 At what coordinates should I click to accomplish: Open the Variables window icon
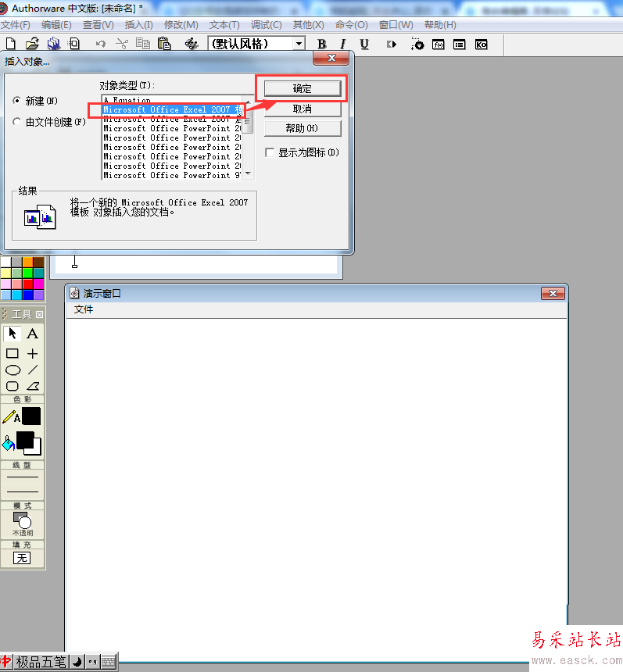point(459,45)
